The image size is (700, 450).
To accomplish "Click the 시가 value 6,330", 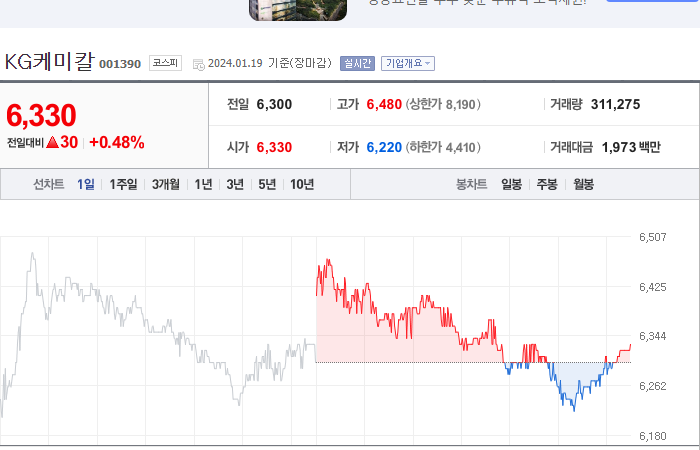I will point(274,147).
